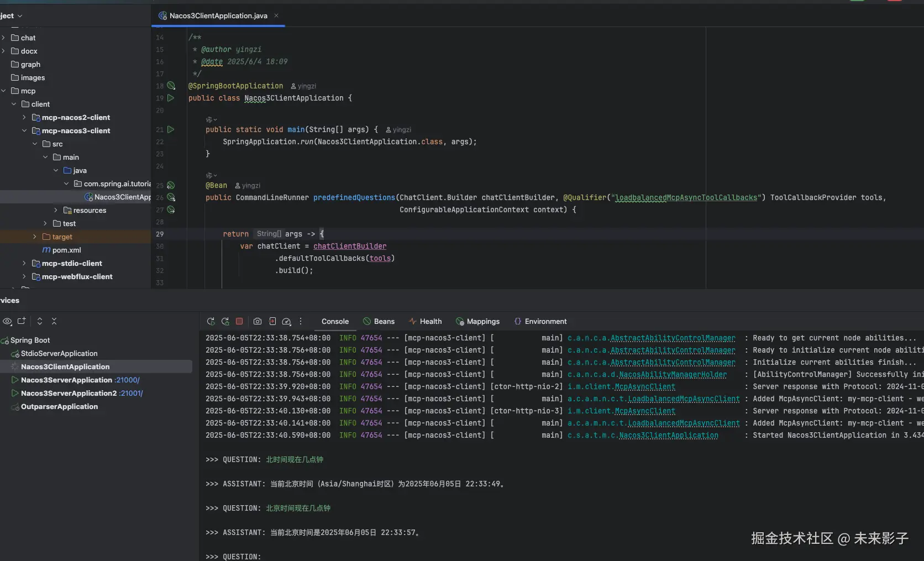This screenshot has height=561, width=924.
Task: Select com.spring.ai.tutorial package
Action: (x=112, y=183)
